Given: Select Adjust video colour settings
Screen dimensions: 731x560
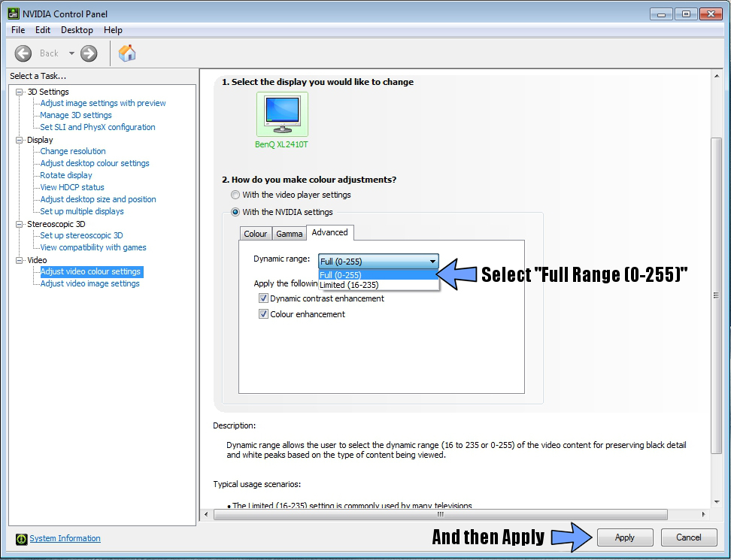Looking at the screenshot, I should (x=92, y=271).
